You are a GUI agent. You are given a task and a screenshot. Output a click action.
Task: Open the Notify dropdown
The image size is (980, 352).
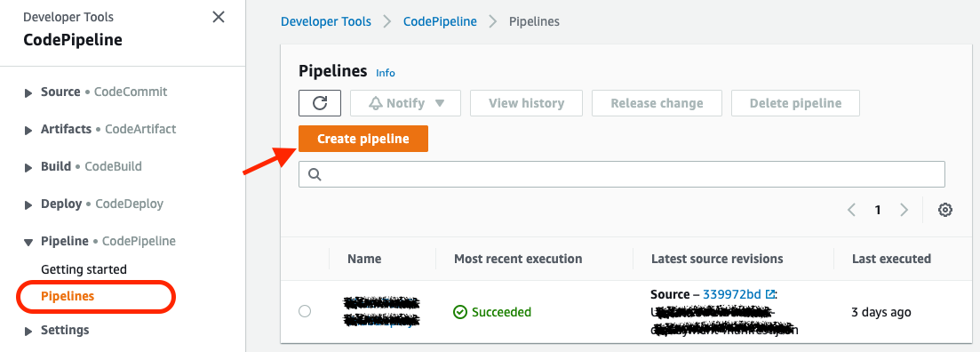coord(406,103)
